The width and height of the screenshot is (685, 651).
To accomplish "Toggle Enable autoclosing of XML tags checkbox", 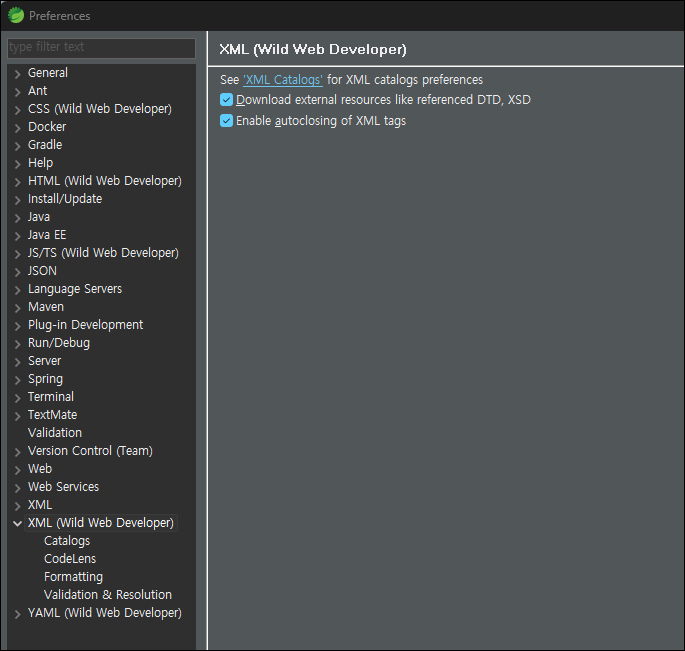I will (226, 121).
